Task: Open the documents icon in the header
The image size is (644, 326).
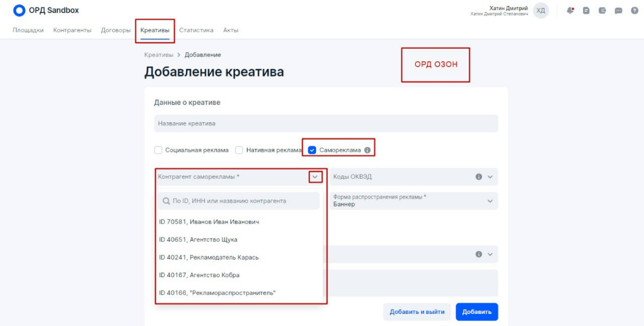Action: (586, 11)
